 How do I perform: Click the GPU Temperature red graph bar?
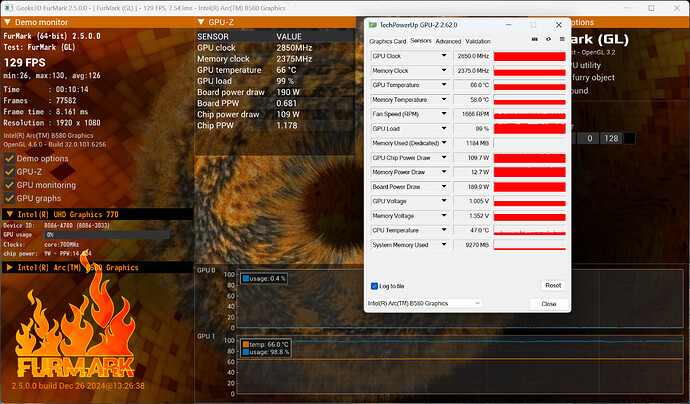point(529,85)
